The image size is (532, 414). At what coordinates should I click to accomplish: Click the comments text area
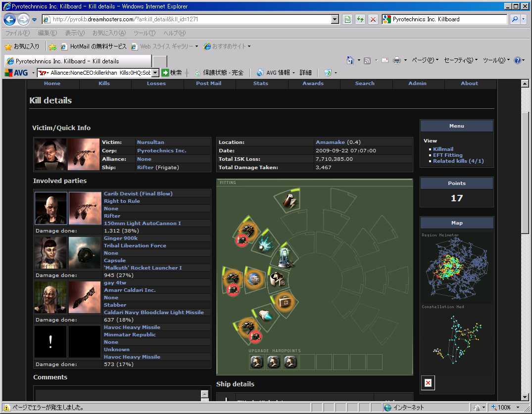pyautogui.click(x=118, y=395)
